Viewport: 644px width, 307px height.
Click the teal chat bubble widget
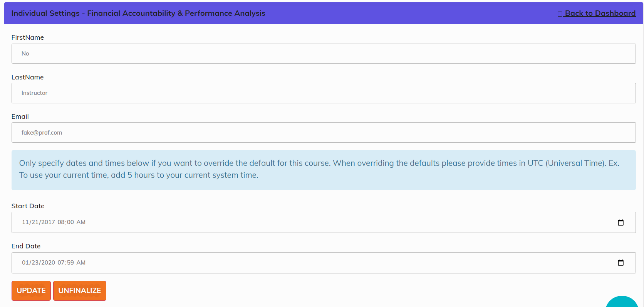tap(622, 302)
